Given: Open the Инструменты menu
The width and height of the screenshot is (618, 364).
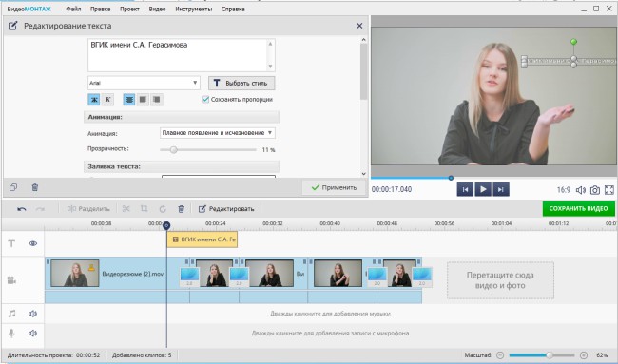Looking at the screenshot, I should [x=194, y=9].
